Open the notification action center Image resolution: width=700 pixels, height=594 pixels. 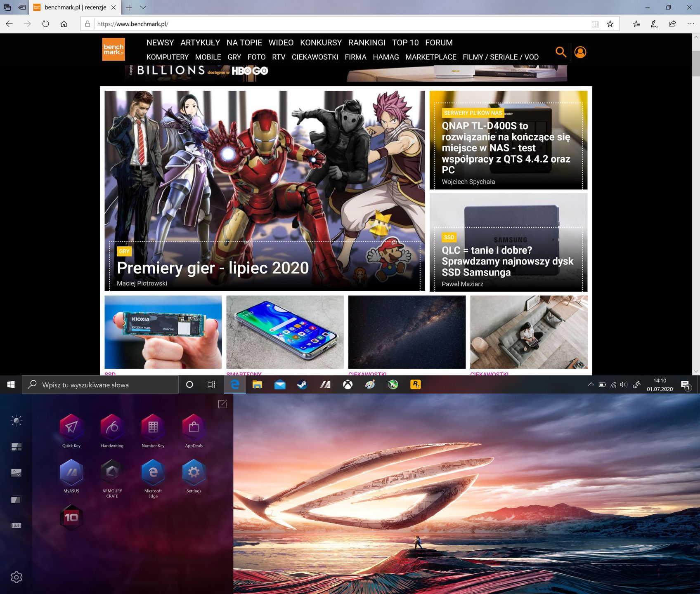tap(686, 385)
